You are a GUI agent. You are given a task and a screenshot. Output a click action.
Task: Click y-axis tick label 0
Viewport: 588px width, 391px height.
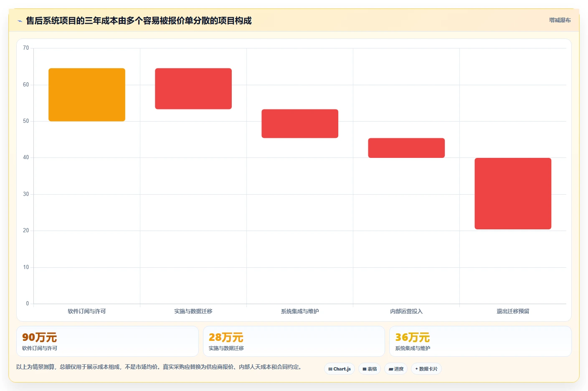(x=28, y=304)
